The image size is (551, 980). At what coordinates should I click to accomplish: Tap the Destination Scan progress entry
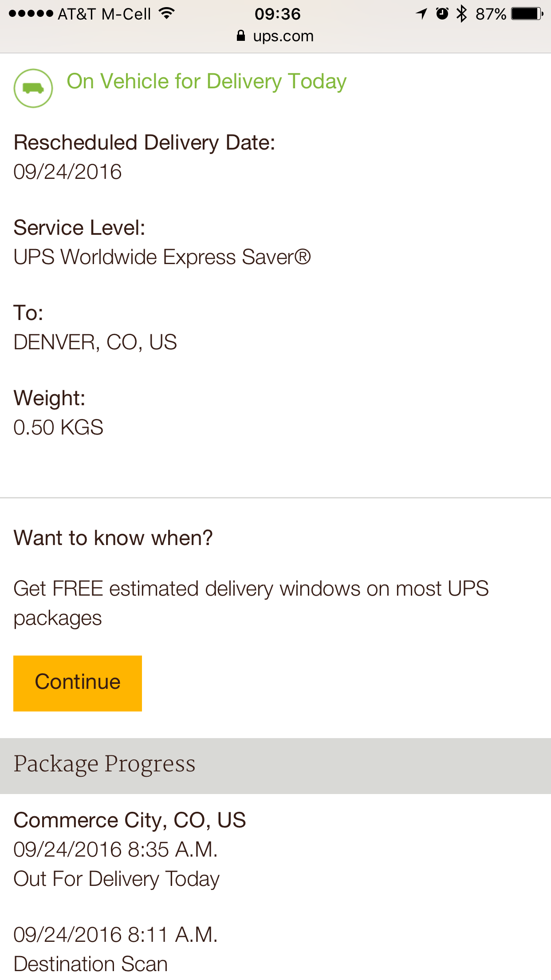[x=91, y=964]
